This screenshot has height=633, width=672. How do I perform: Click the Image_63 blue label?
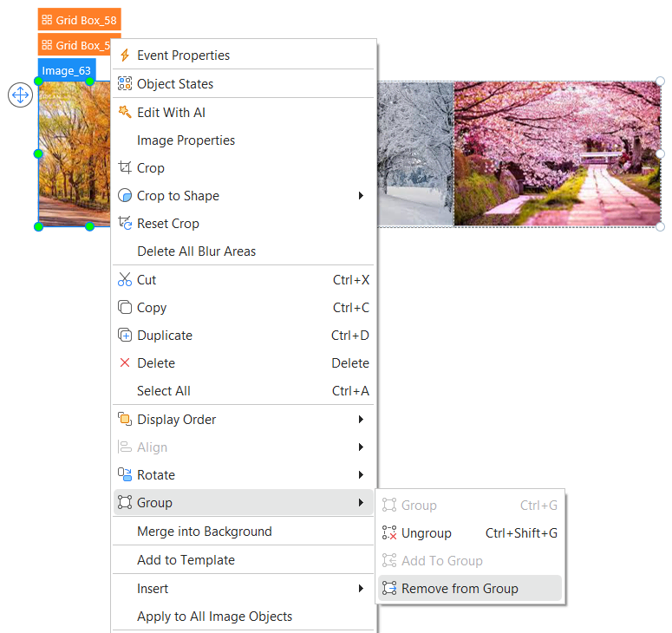click(x=67, y=71)
